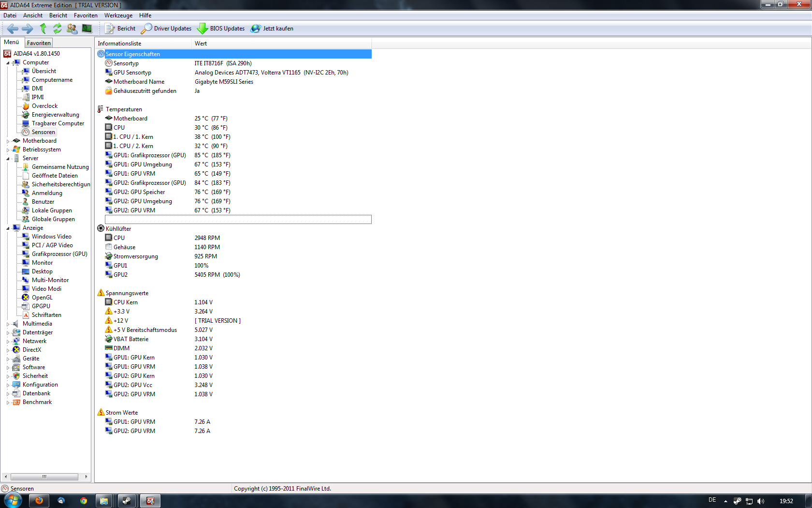Select the Windows Video tree item
Viewport: 812px width, 508px height.
[51, 237]
